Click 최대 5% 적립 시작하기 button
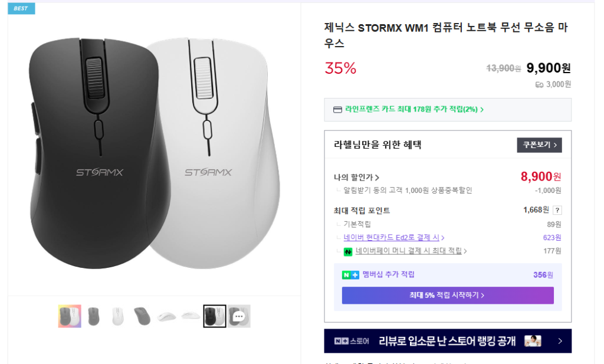Screen dimensions: 604x364 click(447, 295)
